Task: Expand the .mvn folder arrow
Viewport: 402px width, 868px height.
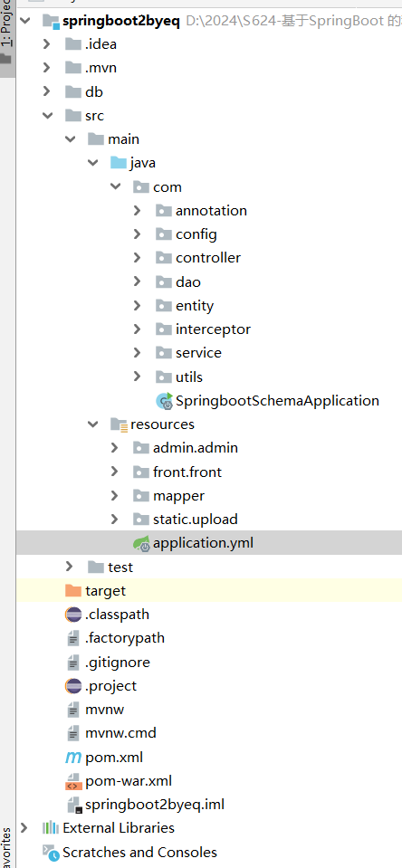Action: (x=47, y=69)
